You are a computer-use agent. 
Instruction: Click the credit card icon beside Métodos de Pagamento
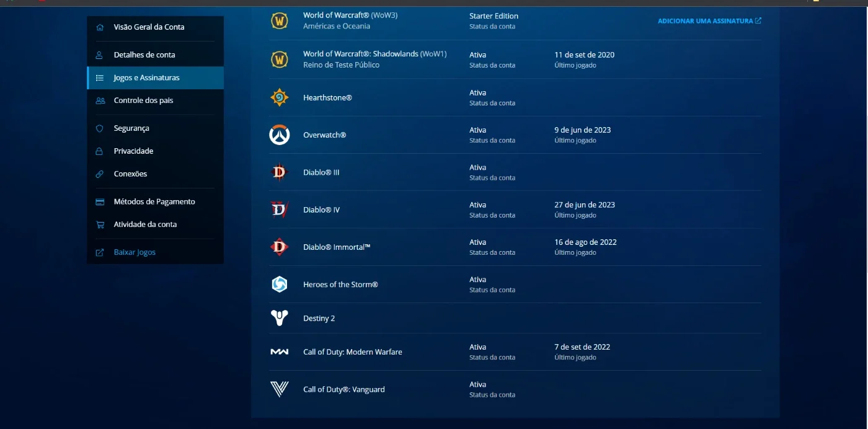[x=100, y=202]
